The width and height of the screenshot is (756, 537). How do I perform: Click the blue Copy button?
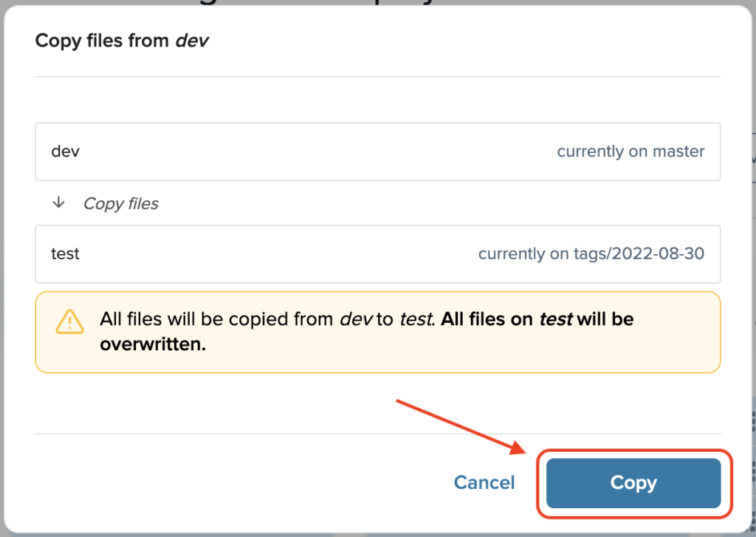[633, 483]
